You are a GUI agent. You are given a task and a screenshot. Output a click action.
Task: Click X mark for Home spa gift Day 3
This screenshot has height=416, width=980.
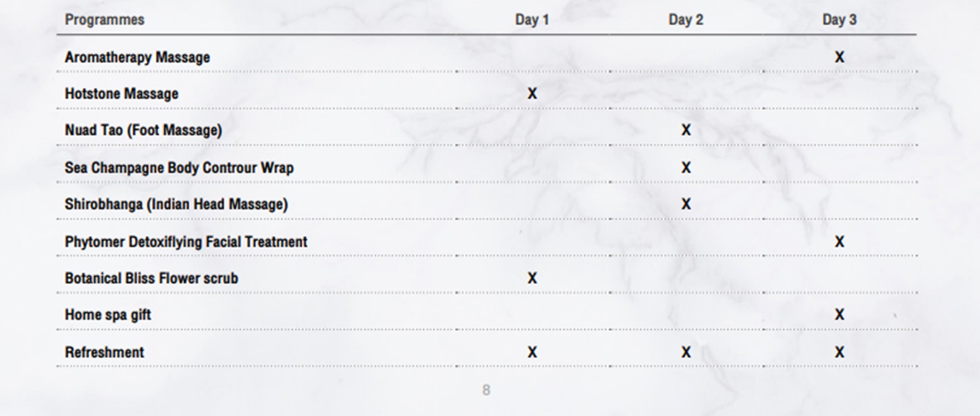[x=839, y=314]
